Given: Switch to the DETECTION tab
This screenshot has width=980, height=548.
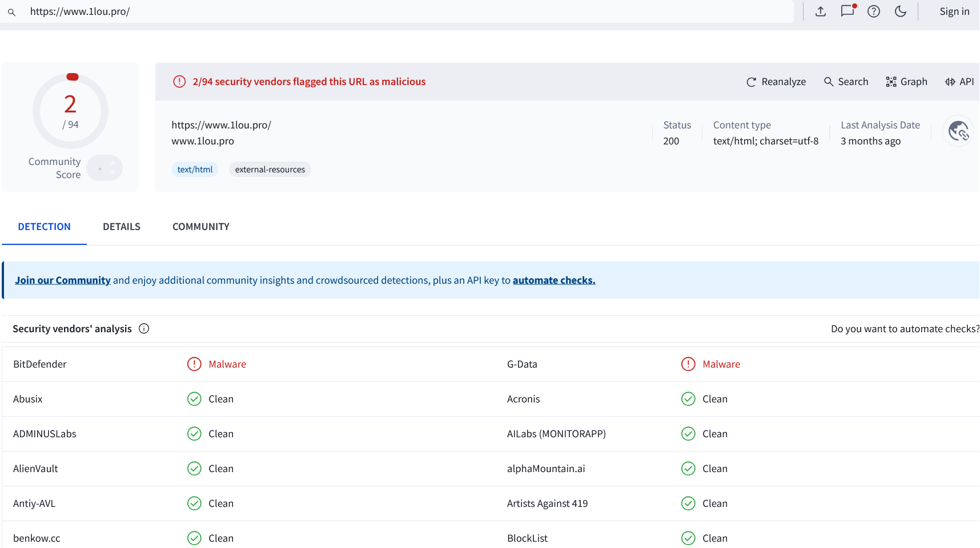Looking at the screenshot, I should pyautogui.click(x=45, y=227).
